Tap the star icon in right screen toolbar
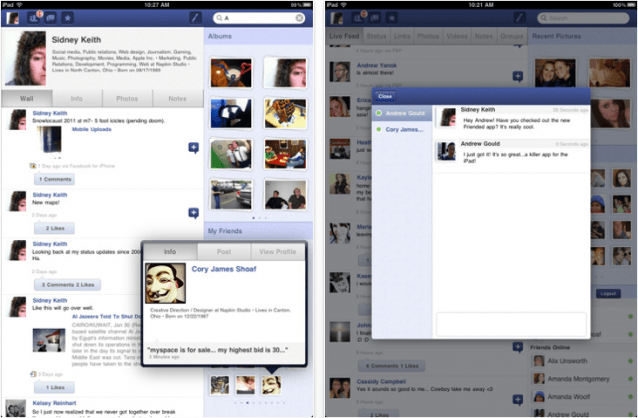Screen dimensions: 638x418 click(392, 18)
